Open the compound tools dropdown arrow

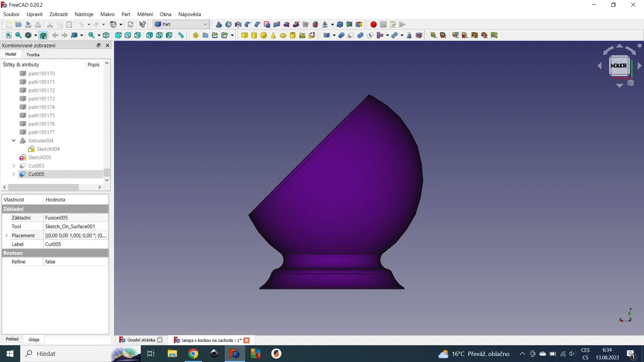pos(334,35)
